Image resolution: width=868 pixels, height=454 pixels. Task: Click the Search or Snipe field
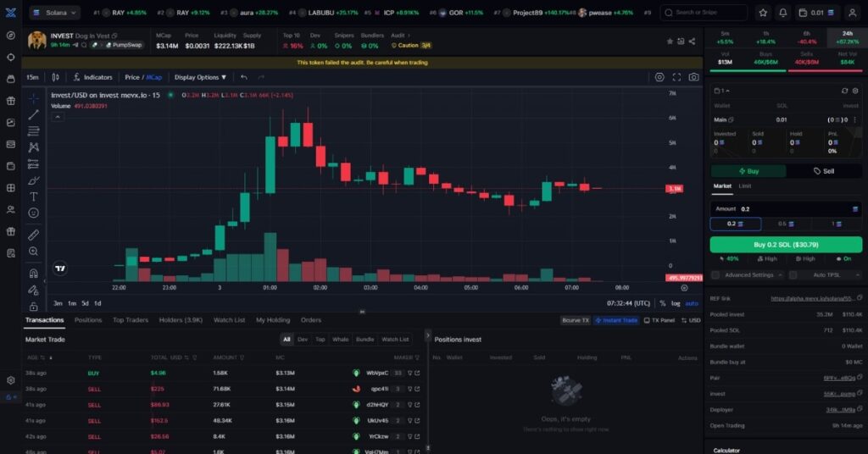pyautogui.click(x=704, y=12)
